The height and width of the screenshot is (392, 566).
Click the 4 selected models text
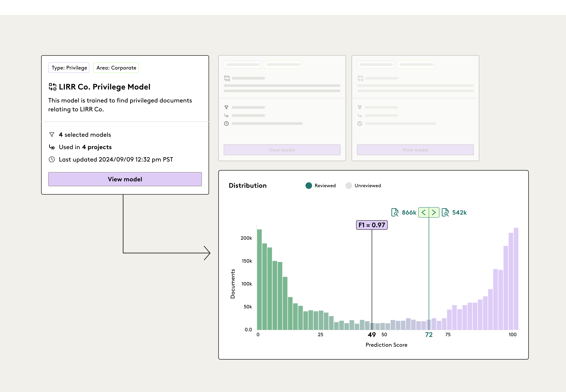click(85, 135)
